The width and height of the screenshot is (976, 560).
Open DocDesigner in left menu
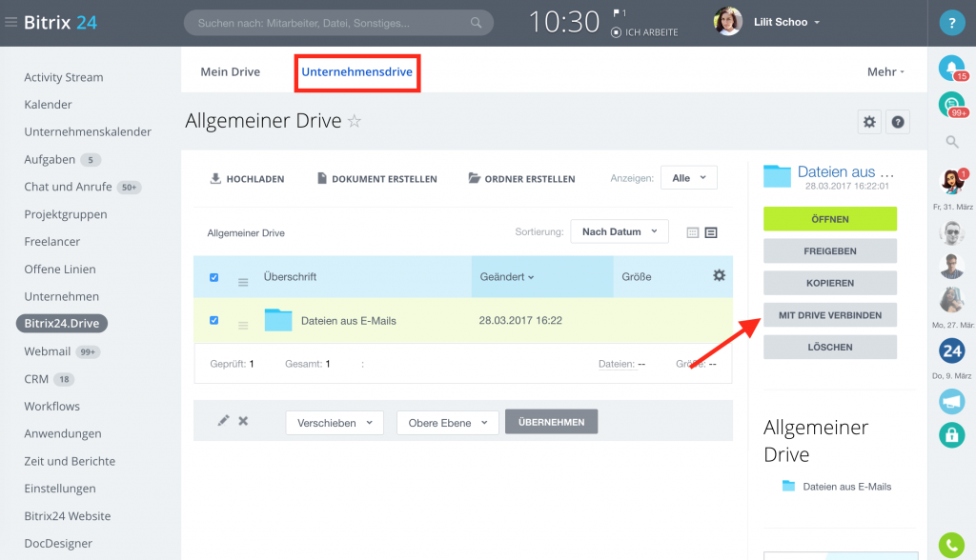(58, 543)
